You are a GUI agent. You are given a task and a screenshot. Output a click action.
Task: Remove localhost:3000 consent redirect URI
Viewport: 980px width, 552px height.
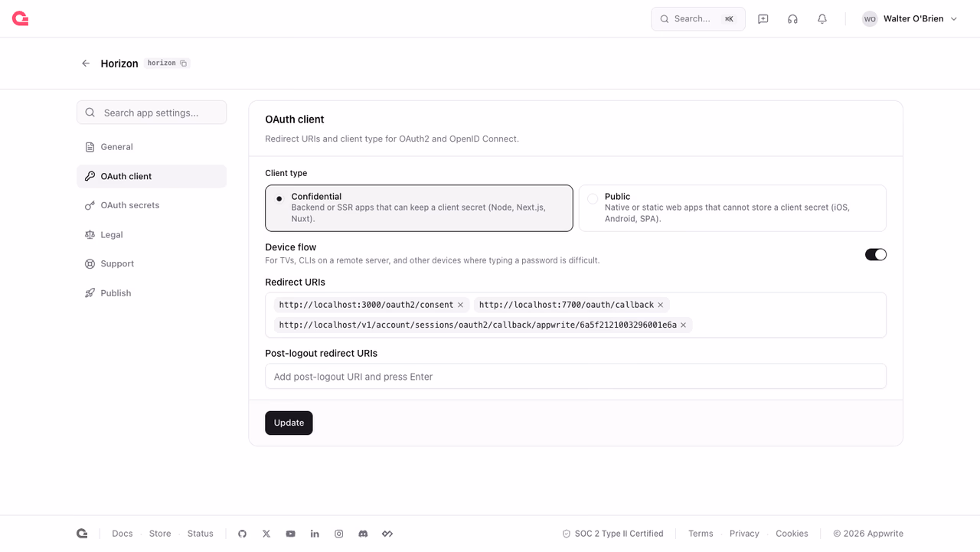(x=460, y=305)
